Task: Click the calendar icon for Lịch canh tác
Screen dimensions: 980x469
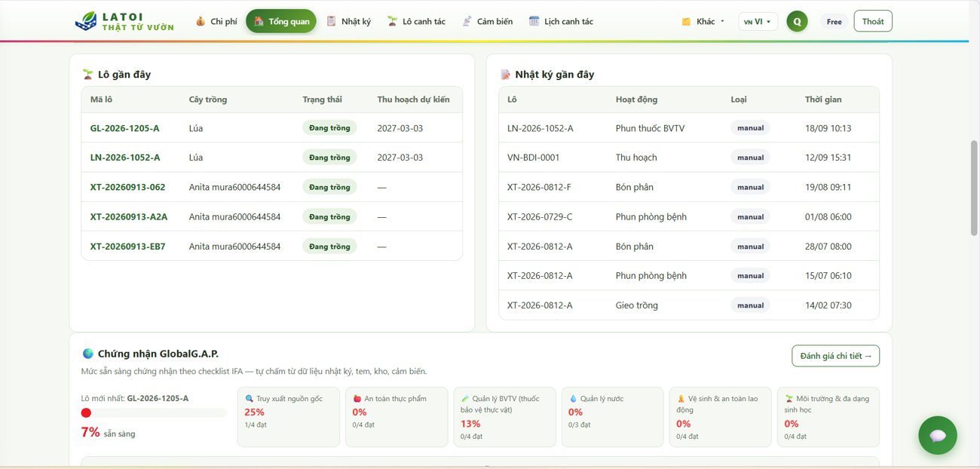Action: 534,21
